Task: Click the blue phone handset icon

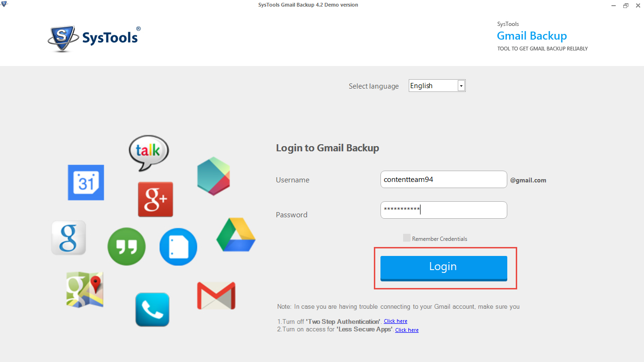Action: (152, 310)
